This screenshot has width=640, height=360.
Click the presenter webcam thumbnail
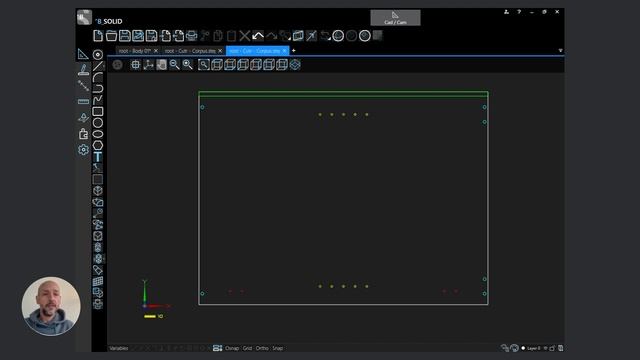[x=51, y=306]
